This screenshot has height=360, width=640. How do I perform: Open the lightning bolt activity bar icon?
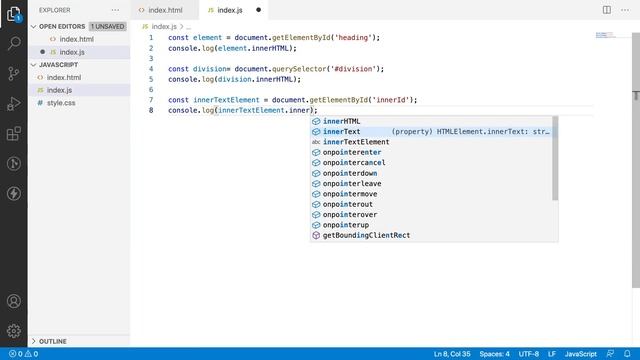(14, 193)
